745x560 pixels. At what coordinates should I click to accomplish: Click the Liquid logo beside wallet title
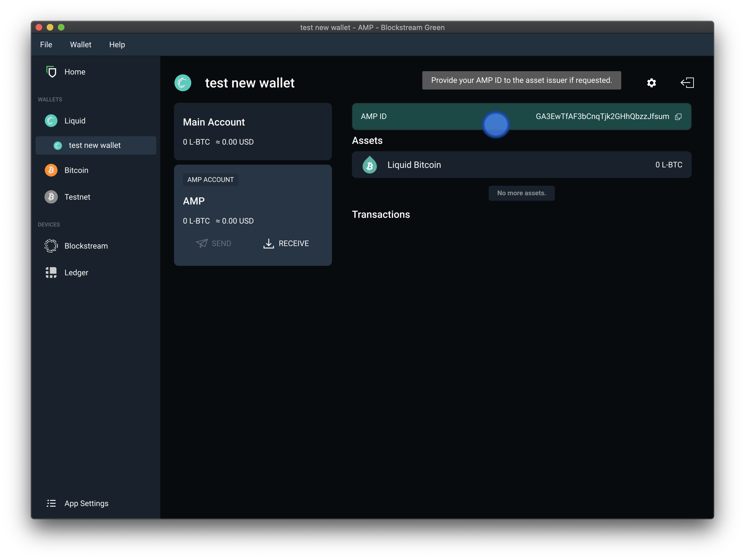coord(183,83)
